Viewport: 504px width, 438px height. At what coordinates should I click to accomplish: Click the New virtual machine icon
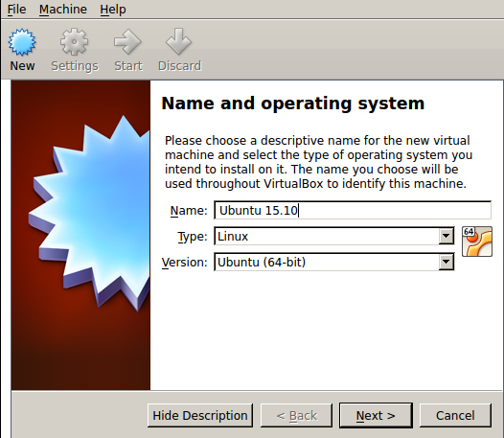22,42
